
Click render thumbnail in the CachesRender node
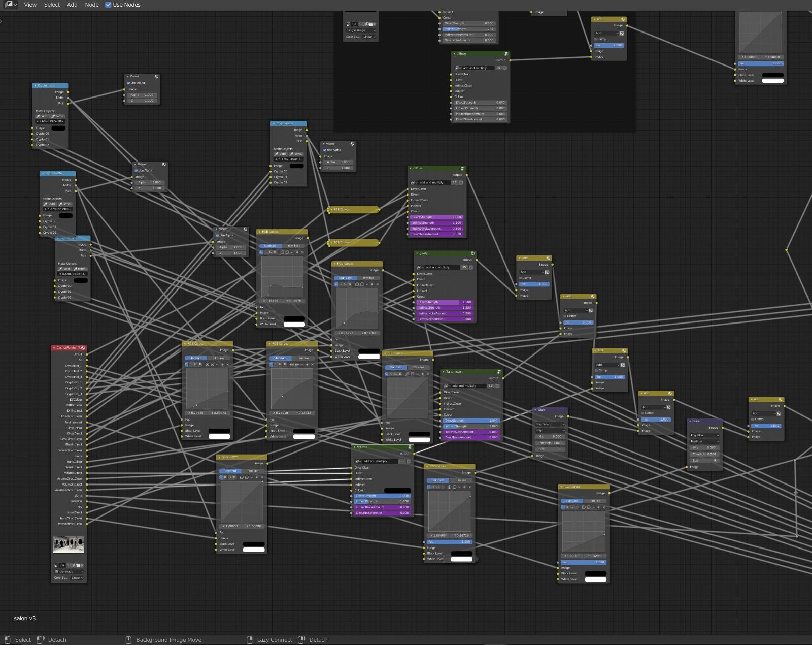pyautogui.click(x=69, y=544)
